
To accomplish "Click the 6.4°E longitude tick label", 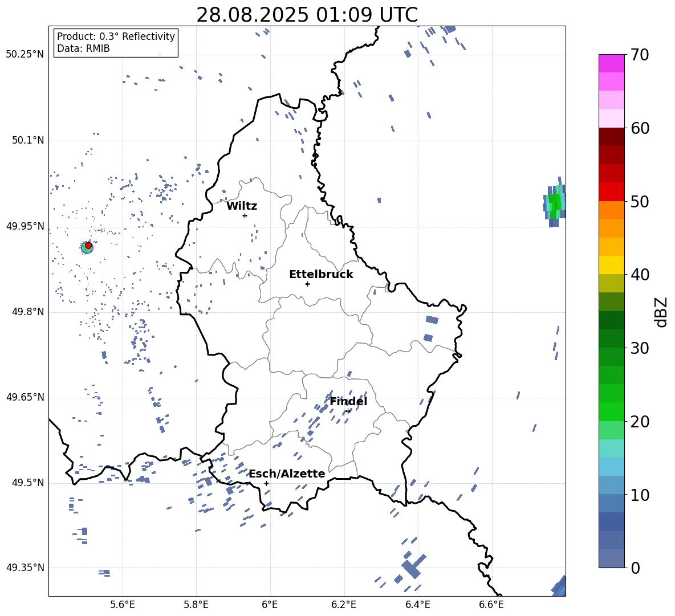I will click(417, 605).
